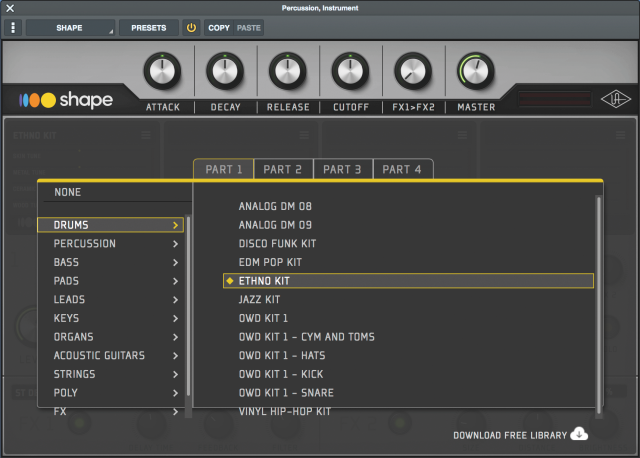Select OWD KIT 1 – KICK
Screen dimensions: 640x458
pyautogui.click(x=281, y=374)
